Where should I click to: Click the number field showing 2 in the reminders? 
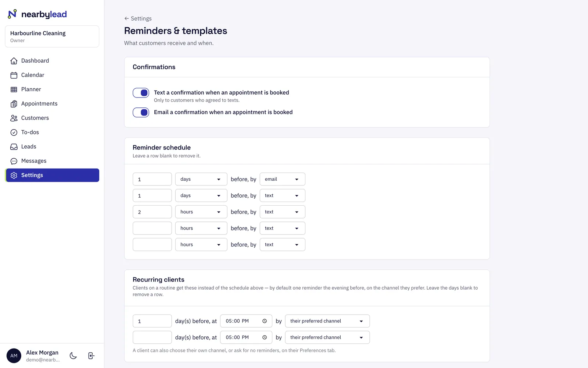[x=152, y=212]
